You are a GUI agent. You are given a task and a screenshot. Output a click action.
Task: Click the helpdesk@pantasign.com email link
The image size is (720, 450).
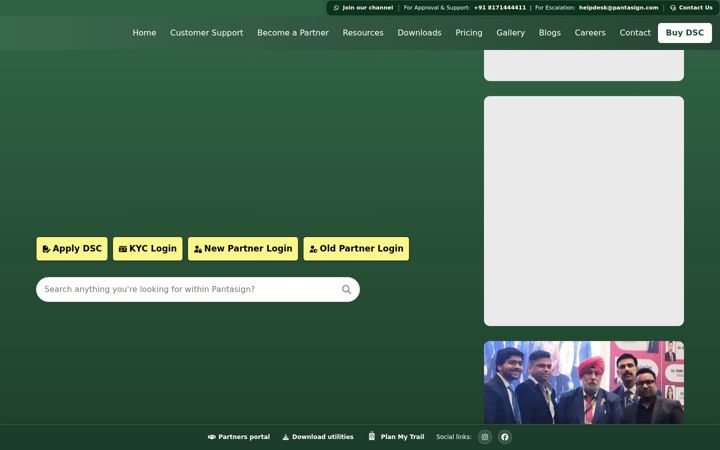(x=619, y=8)
